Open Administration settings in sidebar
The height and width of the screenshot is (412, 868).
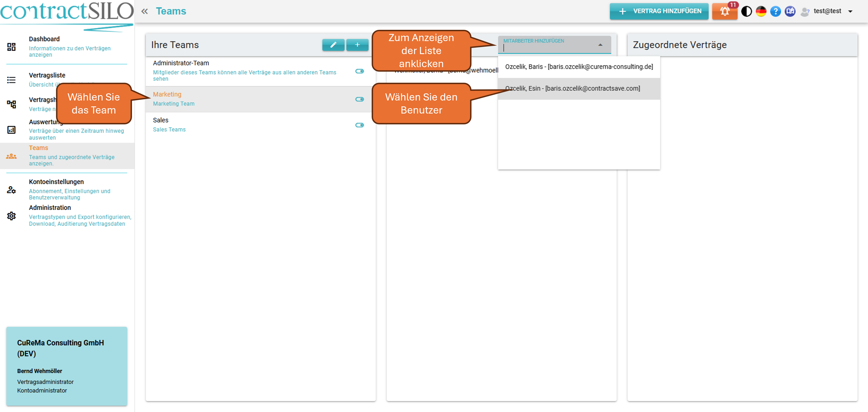(x=50, y=208)
